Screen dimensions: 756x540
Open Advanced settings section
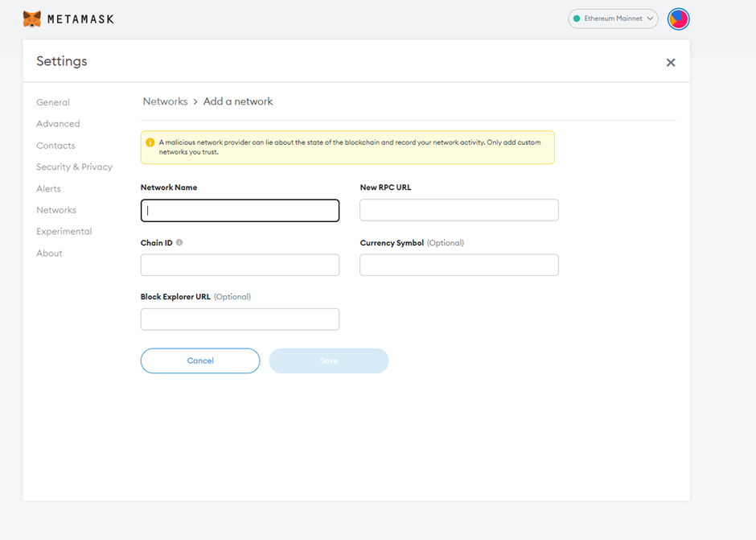point(58,124)
